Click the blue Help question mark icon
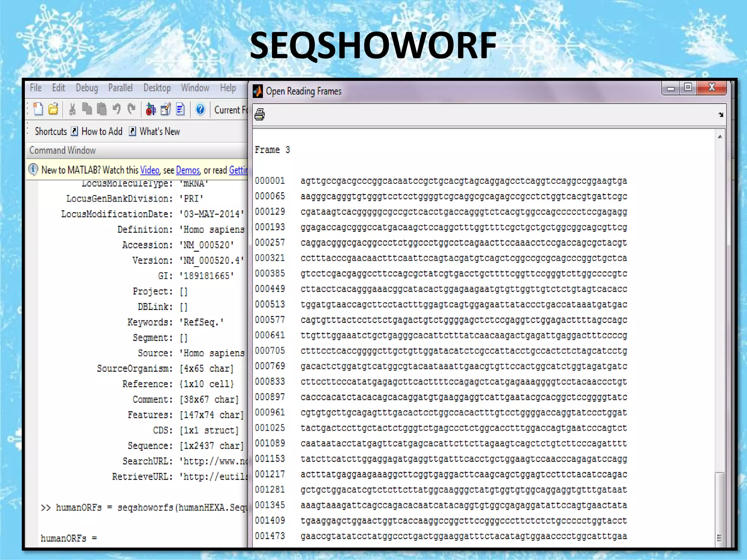This screenshot has width=747, height=560. (x=200, y=109)
